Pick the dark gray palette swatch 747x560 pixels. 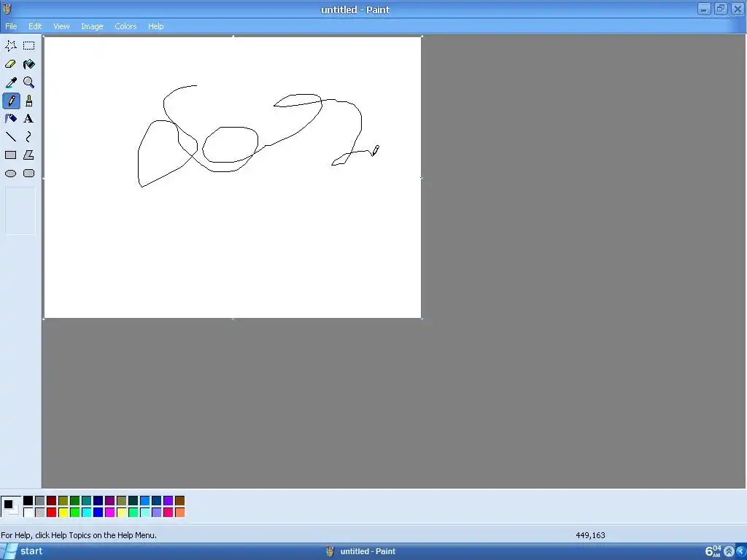[39, 500]
